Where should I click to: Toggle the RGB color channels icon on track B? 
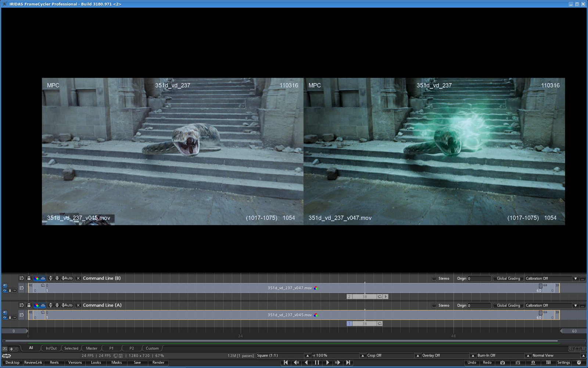36,279
